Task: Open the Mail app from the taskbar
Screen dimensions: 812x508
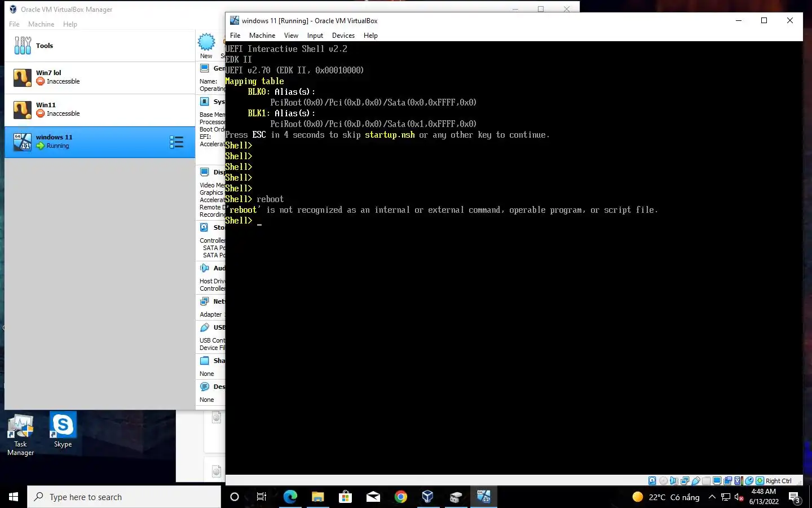Action: (373, 497)
